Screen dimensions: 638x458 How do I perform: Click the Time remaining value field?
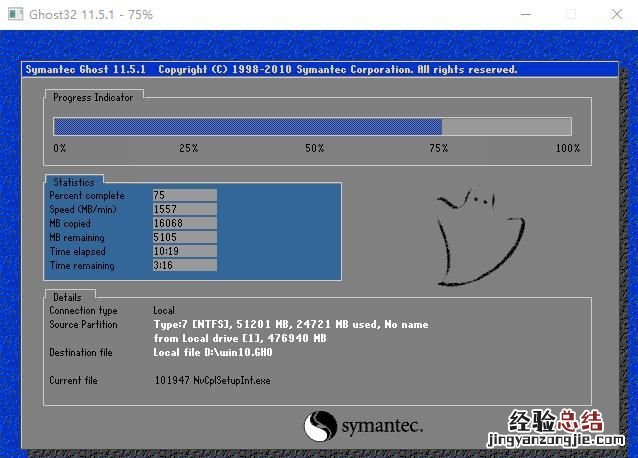coord(184,266)
